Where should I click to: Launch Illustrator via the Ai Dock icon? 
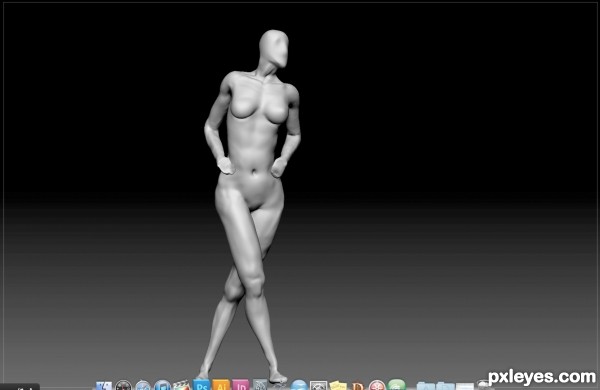click(221, 385)
